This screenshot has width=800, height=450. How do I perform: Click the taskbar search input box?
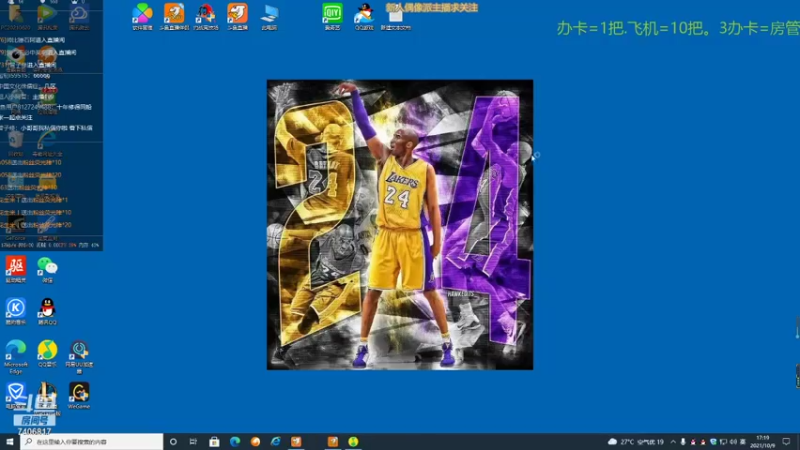pos(92,441)
